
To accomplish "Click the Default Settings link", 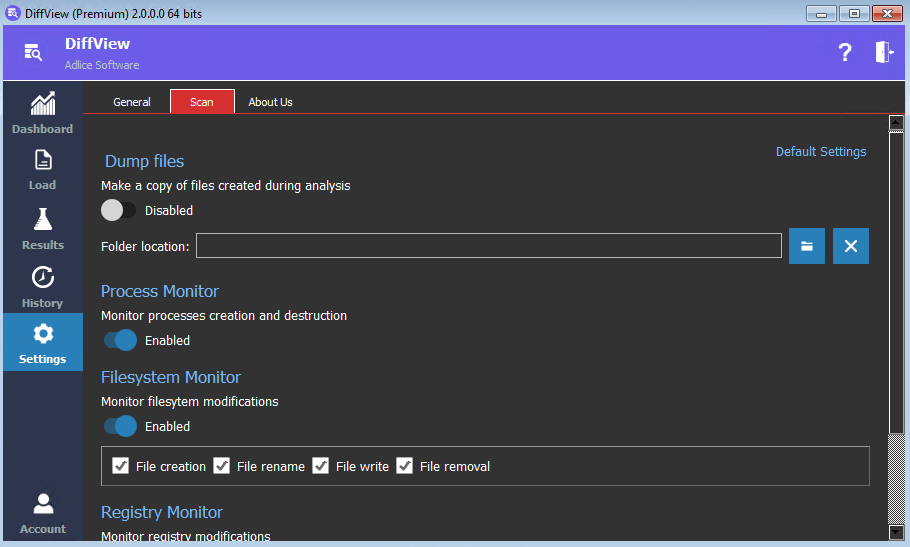I will pos(821,152).
